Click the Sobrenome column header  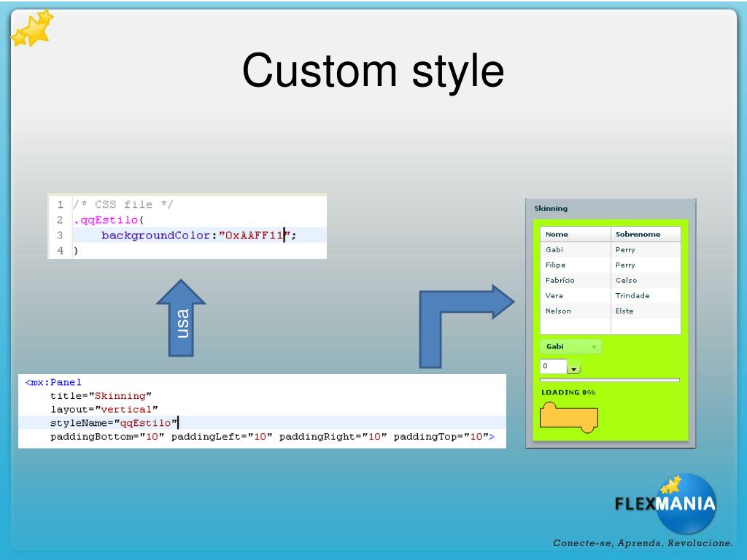[646, 234]
